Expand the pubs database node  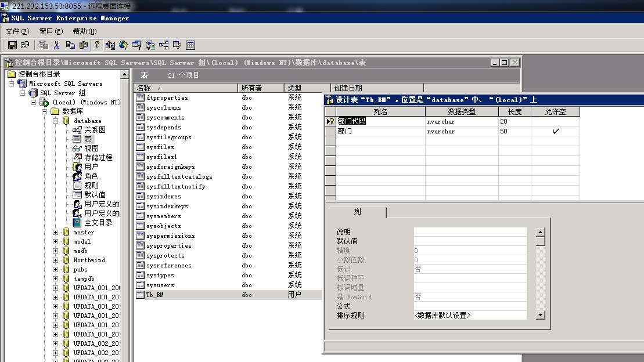click(55, 270)
